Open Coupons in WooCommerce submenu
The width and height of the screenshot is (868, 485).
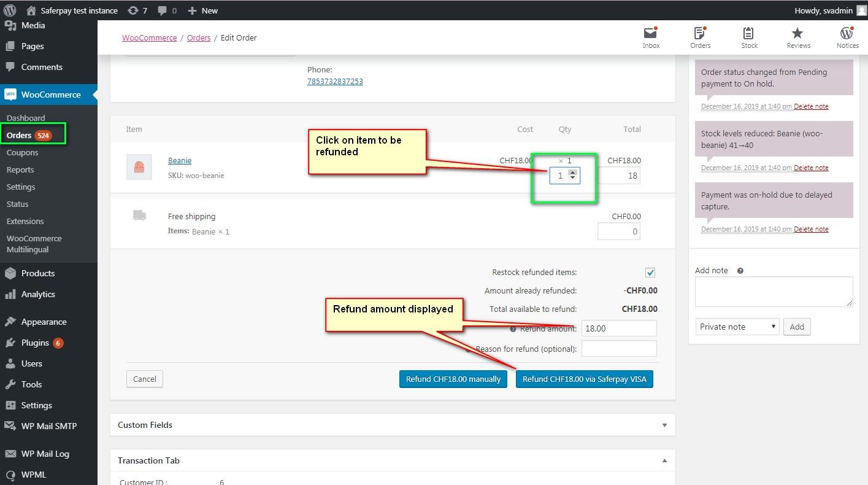(x=22, y=152)
